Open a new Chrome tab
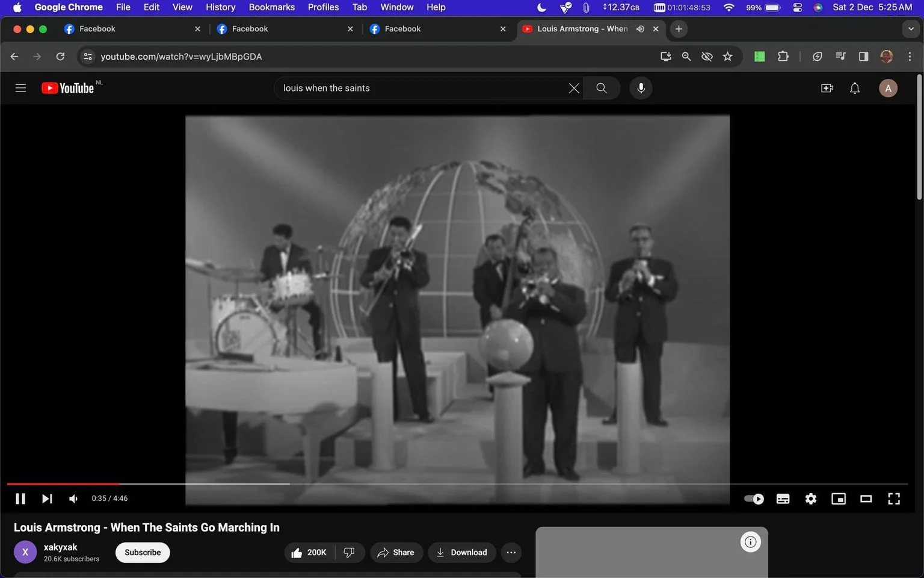This screenshot has height=578, width=924. click(679, 29)
